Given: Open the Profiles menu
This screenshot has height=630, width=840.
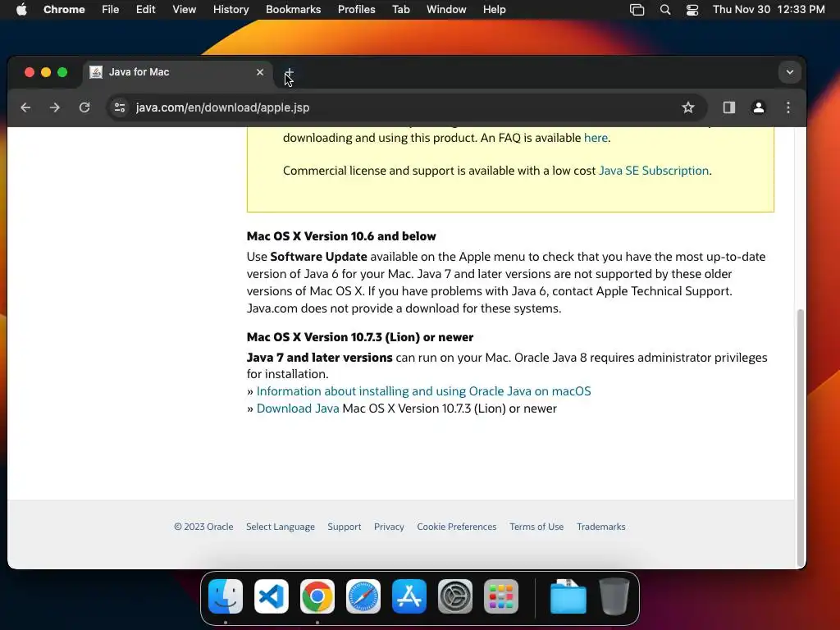Looking at the screenshot, I should [x=356, y=10].
